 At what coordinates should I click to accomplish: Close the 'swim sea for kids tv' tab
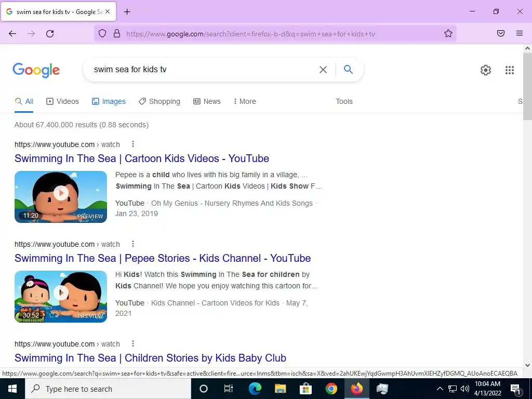click(108, 11)
